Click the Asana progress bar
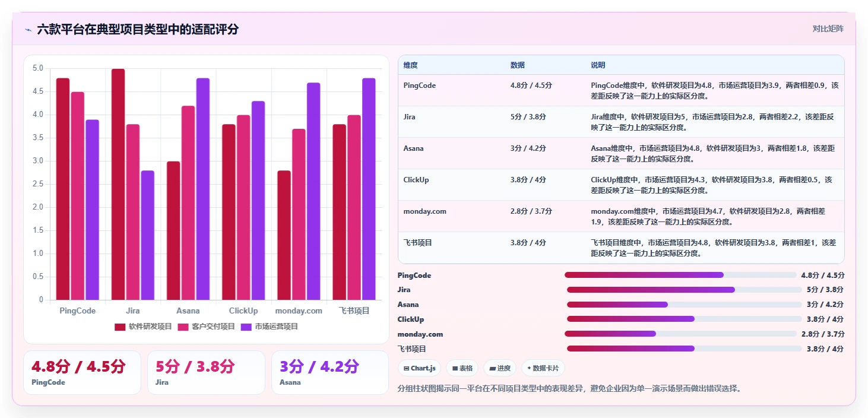Image resolution: width=868 pixels, height=418 pixels. (685, 305)
